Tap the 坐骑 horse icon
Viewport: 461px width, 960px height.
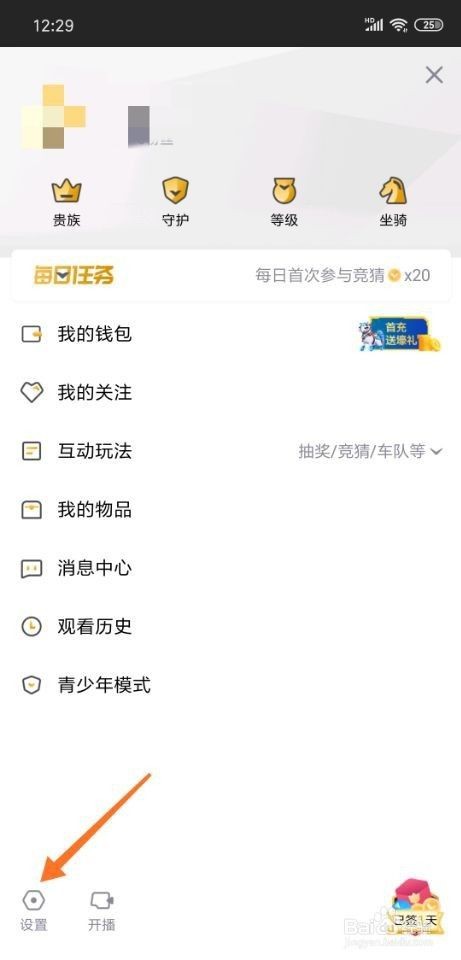[x=393, y=191]
